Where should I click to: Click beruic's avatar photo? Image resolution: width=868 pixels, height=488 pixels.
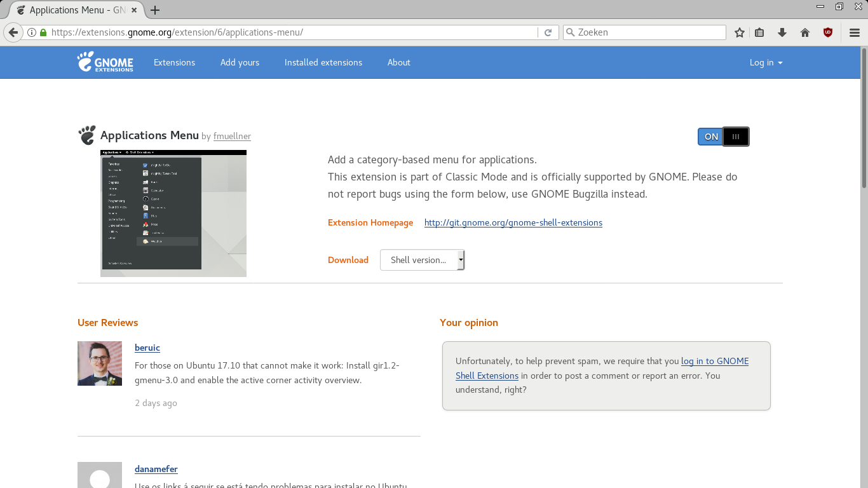(100, 363)
